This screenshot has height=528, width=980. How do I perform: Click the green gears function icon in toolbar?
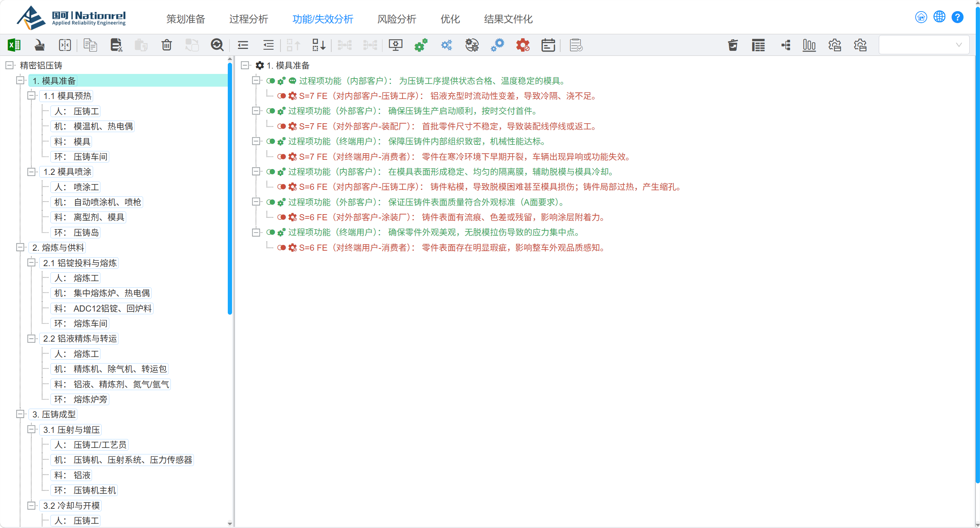421,45
